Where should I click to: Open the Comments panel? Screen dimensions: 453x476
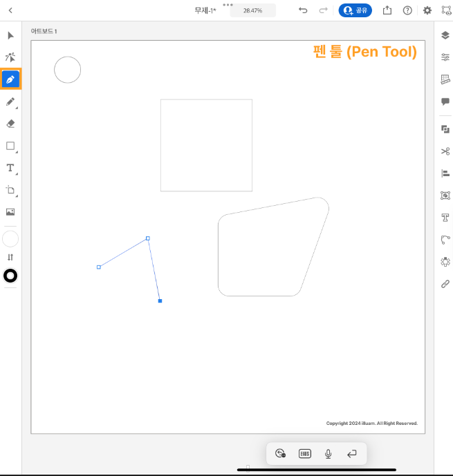pos(445,102)
